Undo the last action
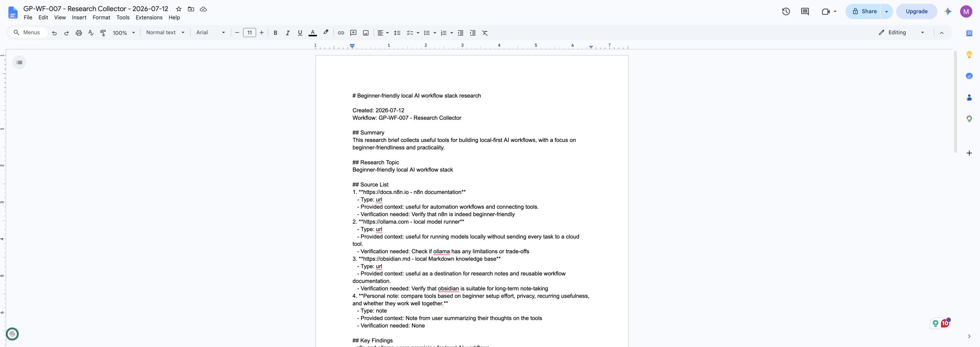 (x=54, y=33)
